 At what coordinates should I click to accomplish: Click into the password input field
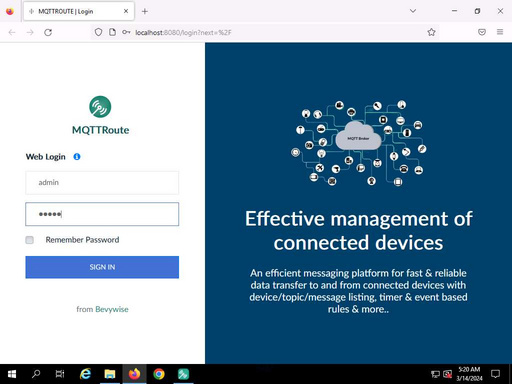pos(102,214)
